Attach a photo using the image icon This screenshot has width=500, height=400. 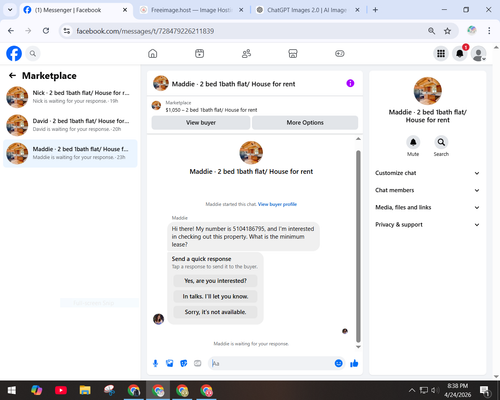pos(169,363)
